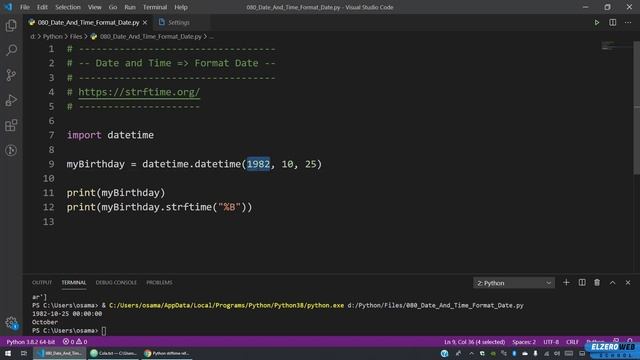Click python.exe path in terminal
This screenshot has height=360, width=640.
click(x=227, y=305)
